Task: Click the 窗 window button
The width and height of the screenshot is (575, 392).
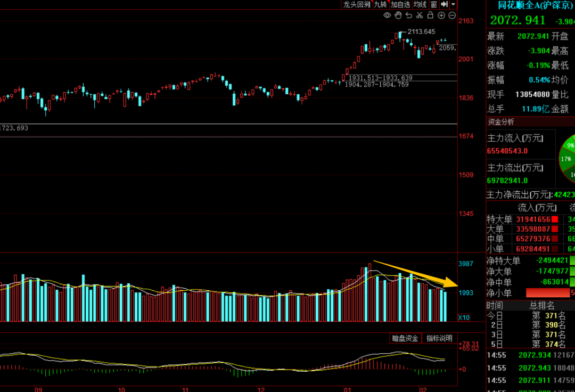Action: click(434, 4)
